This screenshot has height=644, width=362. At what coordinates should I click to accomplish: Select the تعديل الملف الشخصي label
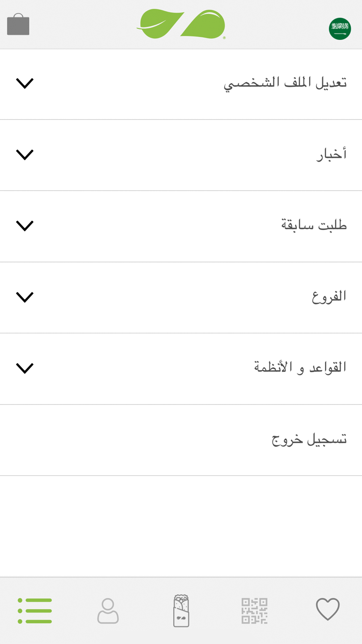click(x=285, y=83)
